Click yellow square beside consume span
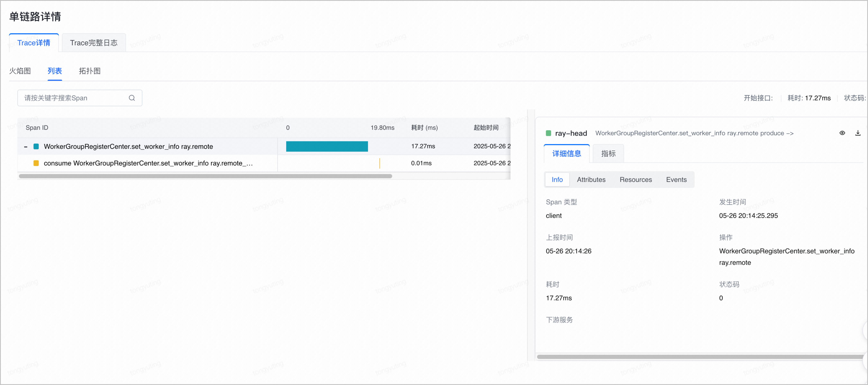 [x=36, y=163]
